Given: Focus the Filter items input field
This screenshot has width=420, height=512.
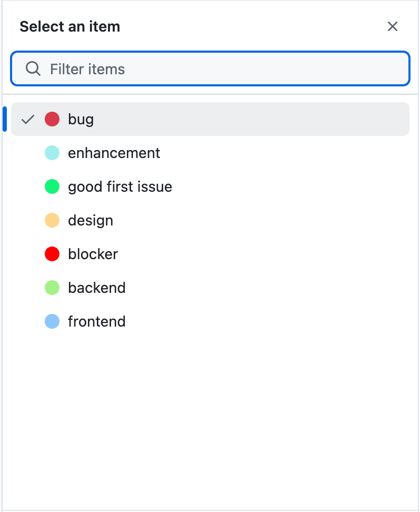Looking at the screenshot, I should click(x=221, y=69).
